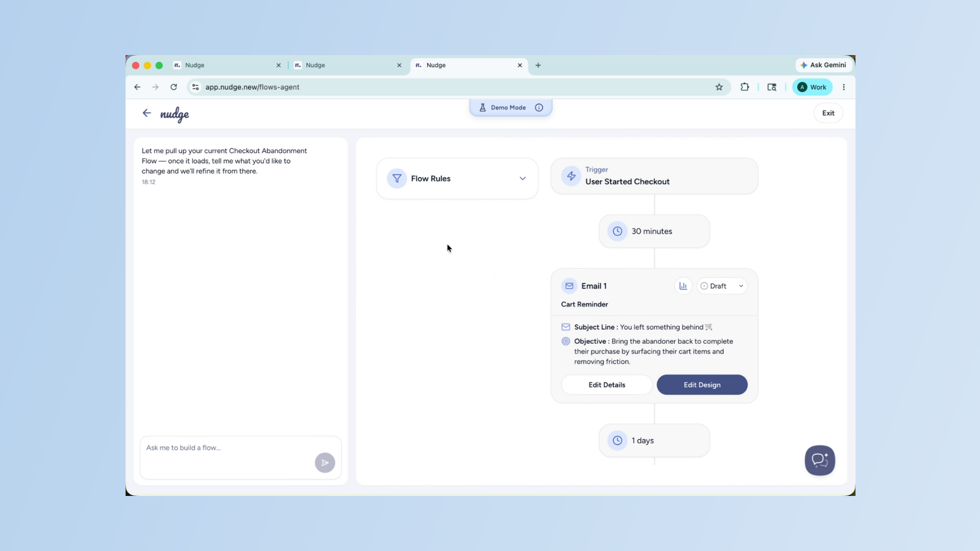Click the Exit button
The width and height of the screenshot is (980, 551).
pyautogui.click(x=828, y=113)
